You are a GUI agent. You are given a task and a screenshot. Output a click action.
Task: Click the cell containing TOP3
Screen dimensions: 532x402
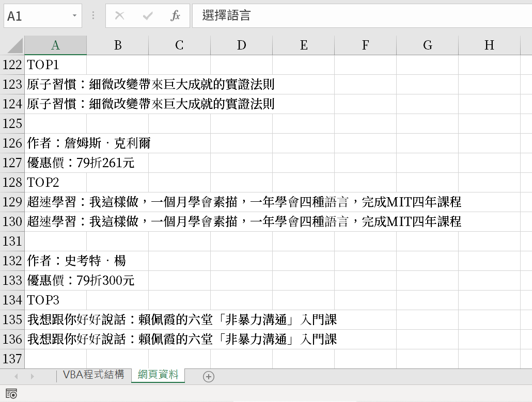(55, 300)
